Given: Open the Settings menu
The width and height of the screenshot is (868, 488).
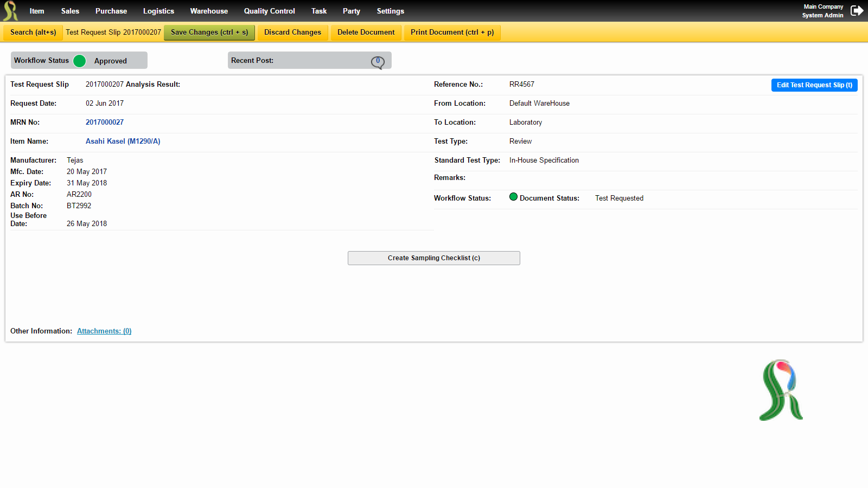Looking at the screenshot, I should point(391,11).
